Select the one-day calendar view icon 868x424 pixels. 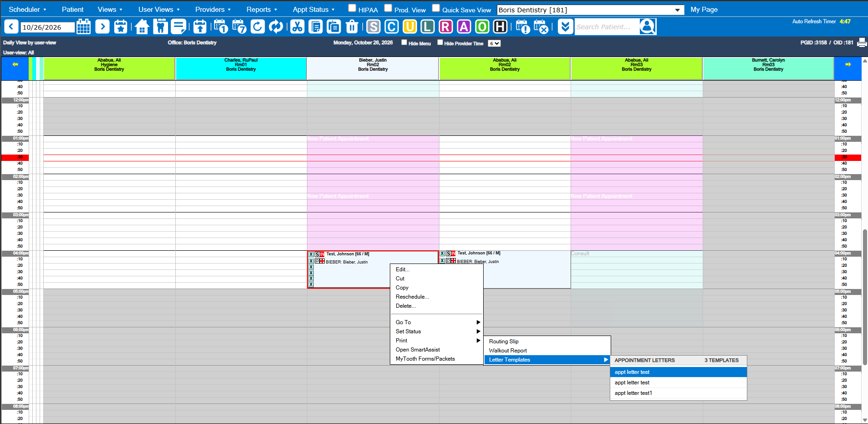(221, 27)
